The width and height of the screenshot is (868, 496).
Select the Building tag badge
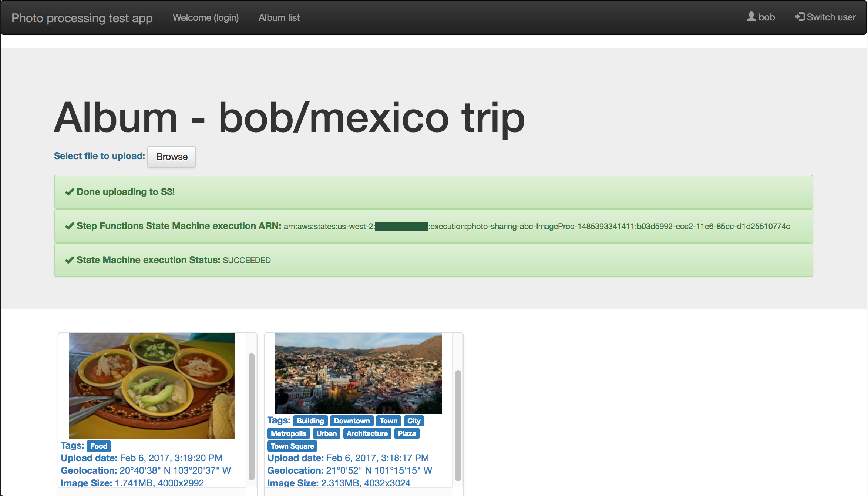click(310, 421)
